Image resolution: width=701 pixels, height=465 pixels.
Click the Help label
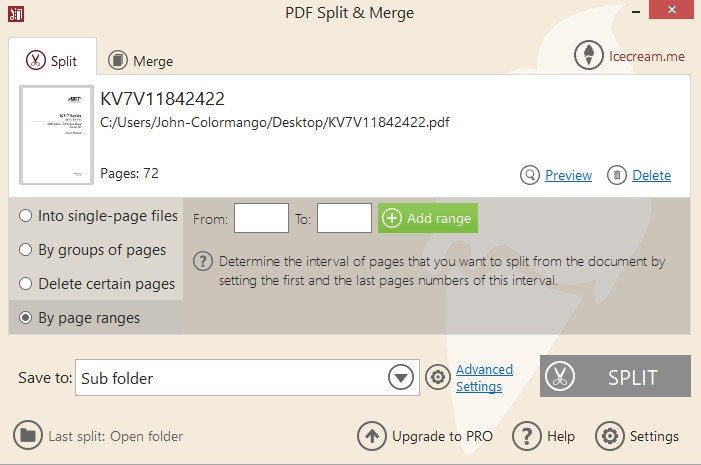point(561,436)
